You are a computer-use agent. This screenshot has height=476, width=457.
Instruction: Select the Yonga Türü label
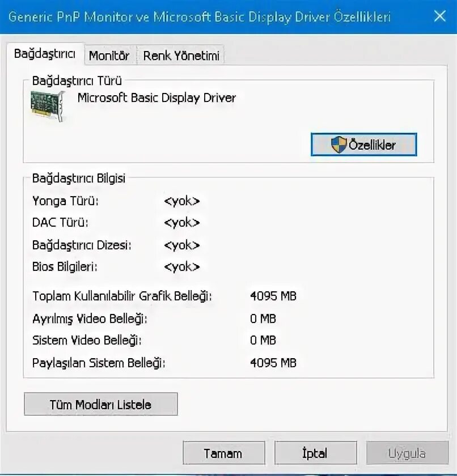pyautogui.click(x=65, y=201)
